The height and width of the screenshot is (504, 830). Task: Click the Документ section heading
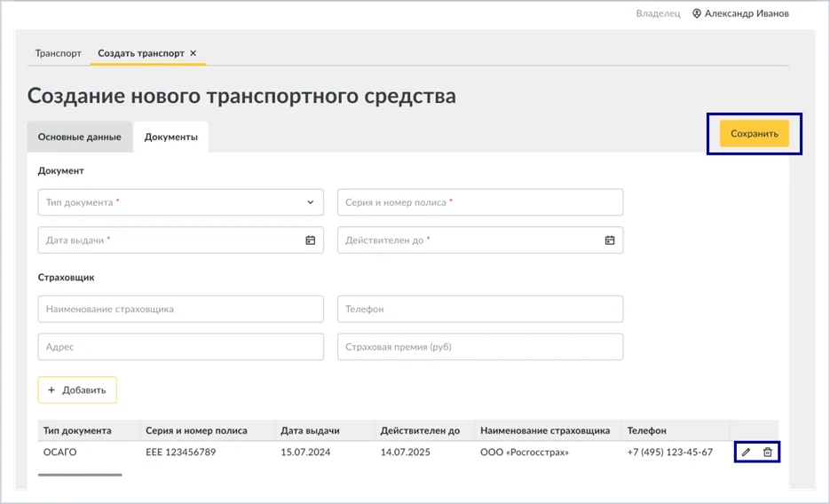pos(61,171)
